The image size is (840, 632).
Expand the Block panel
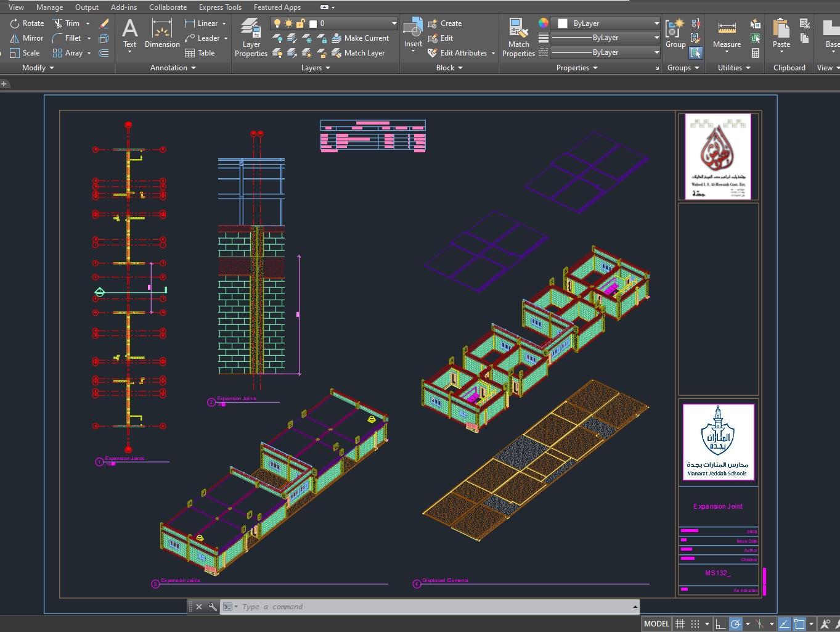[x=449, y=68]
